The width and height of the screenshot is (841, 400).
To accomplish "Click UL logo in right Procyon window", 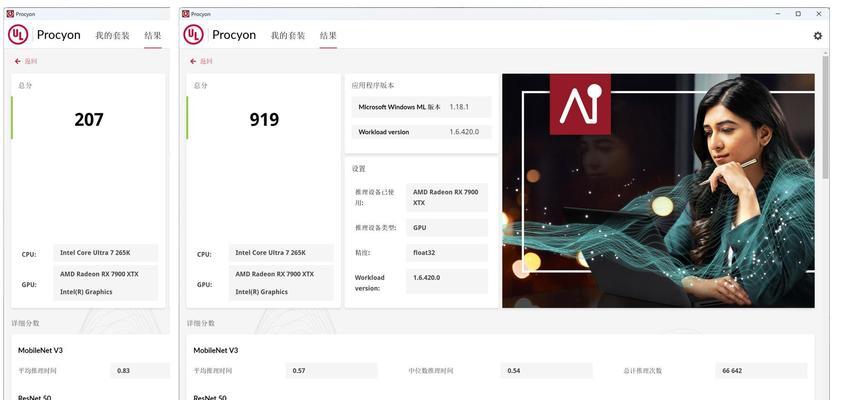I will click(193, 35).
